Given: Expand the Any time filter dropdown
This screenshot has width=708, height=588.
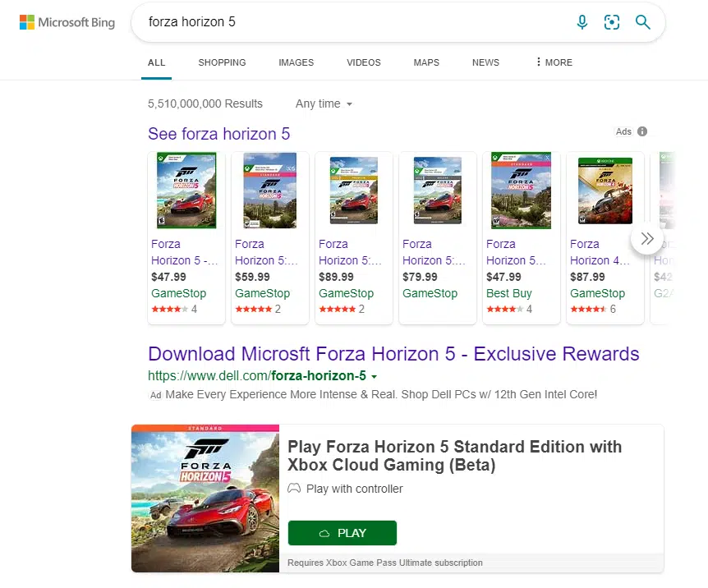Looking at the screenshot, I should 324,104.
